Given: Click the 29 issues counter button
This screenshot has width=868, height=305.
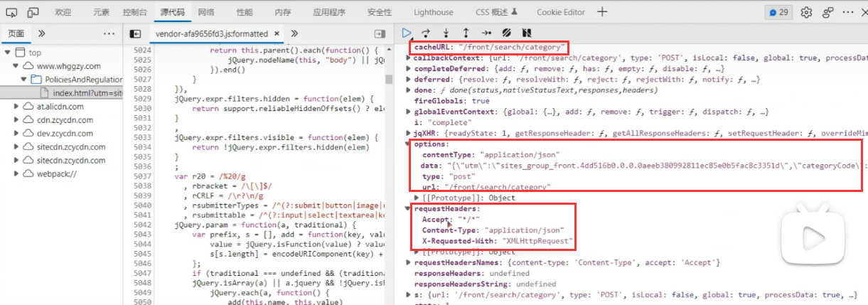Looking at the screenshot, I should tap(777, 12).
